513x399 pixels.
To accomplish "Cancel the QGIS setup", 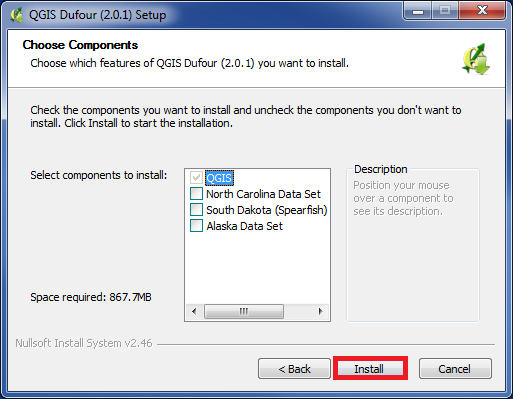I will [x=455, y=369].
